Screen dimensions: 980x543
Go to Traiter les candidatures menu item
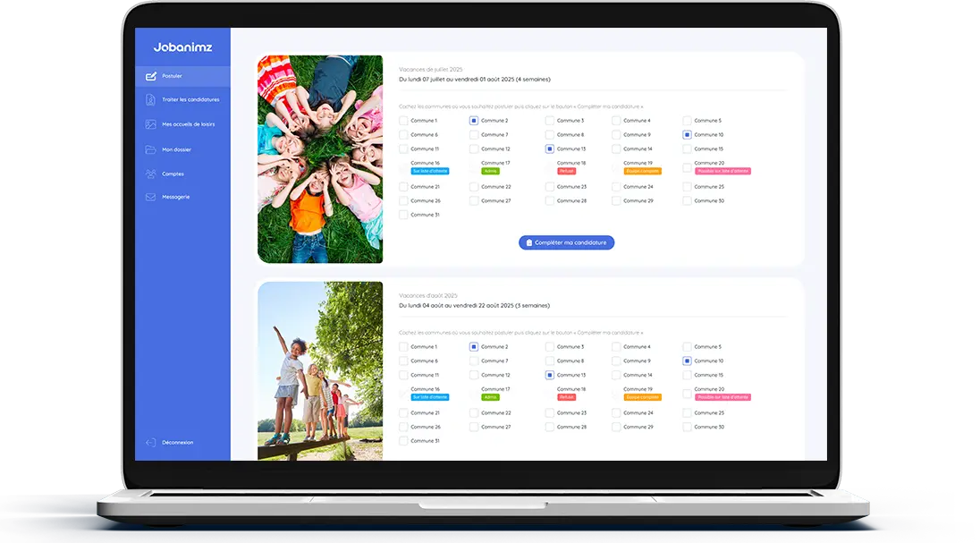[190, 99]
